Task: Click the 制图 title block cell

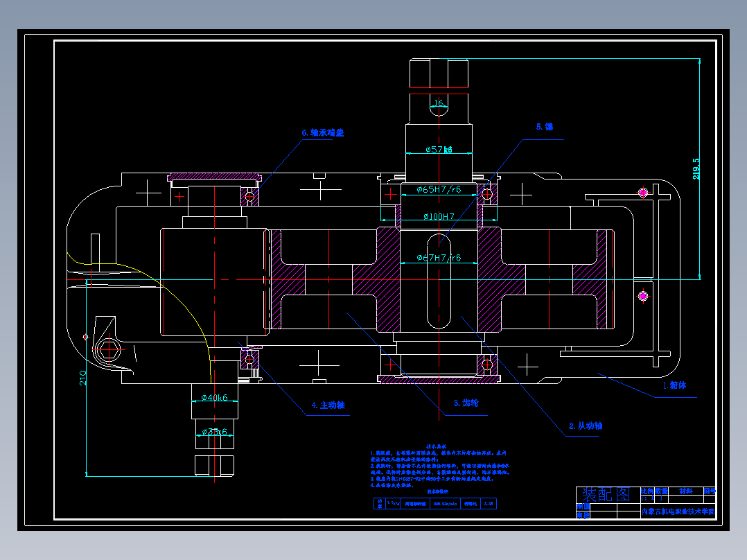Action: tap(583, 507)
